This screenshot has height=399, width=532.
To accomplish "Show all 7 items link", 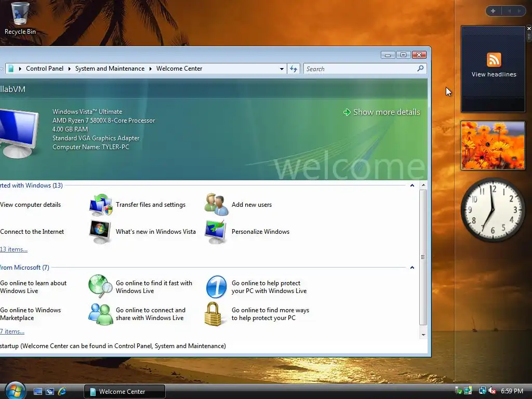I will pos(12,331).
